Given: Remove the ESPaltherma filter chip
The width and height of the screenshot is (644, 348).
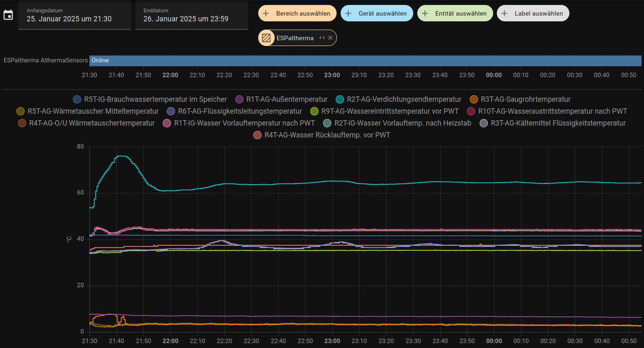Looking at the screenshot, I should (x=331, y=38).
